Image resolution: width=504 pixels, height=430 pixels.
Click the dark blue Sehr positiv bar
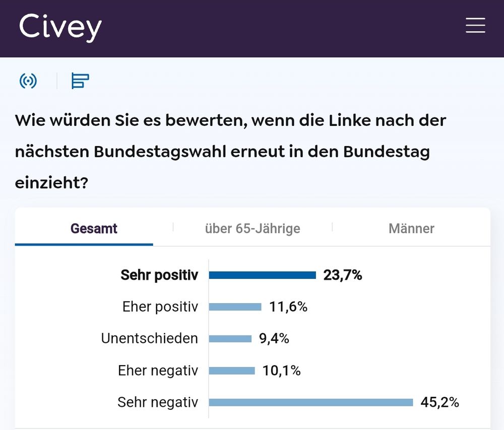coord(262,275)
